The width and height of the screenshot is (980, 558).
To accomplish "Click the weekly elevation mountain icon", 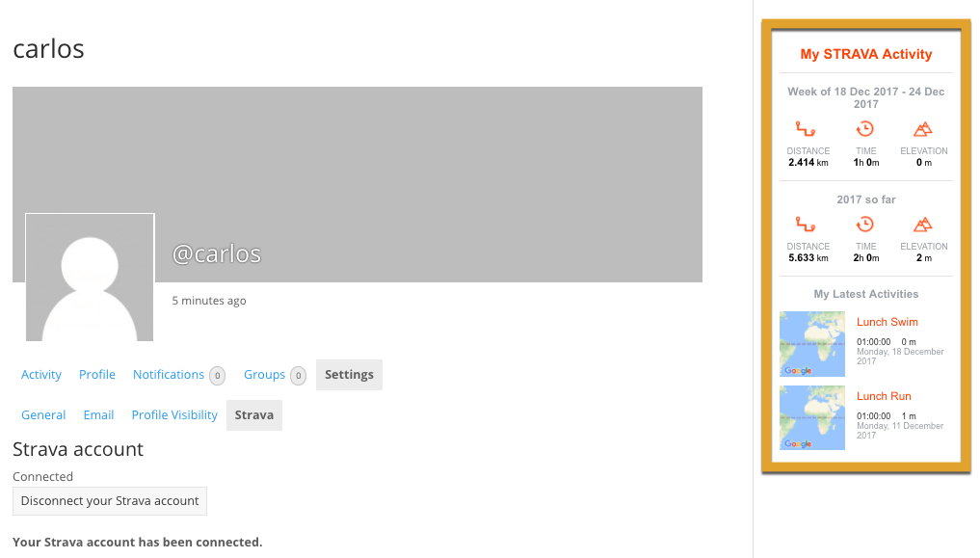I will point(923,129).
